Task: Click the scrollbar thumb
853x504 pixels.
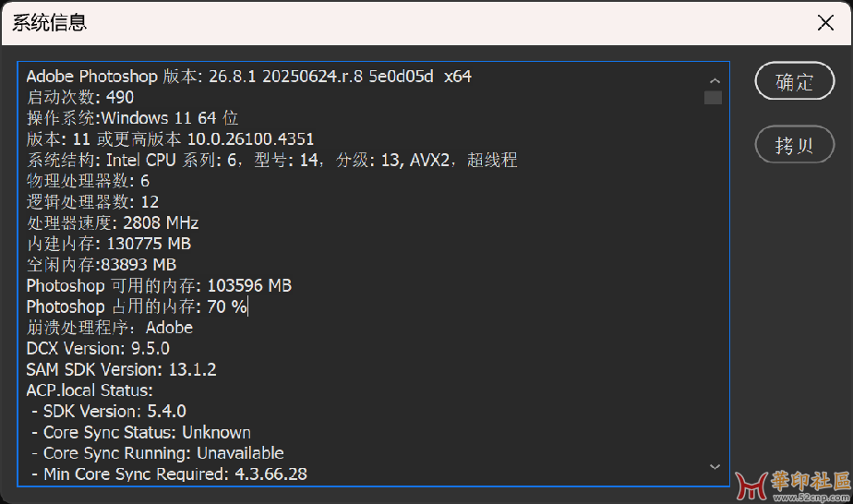Action: pos(714,97)
